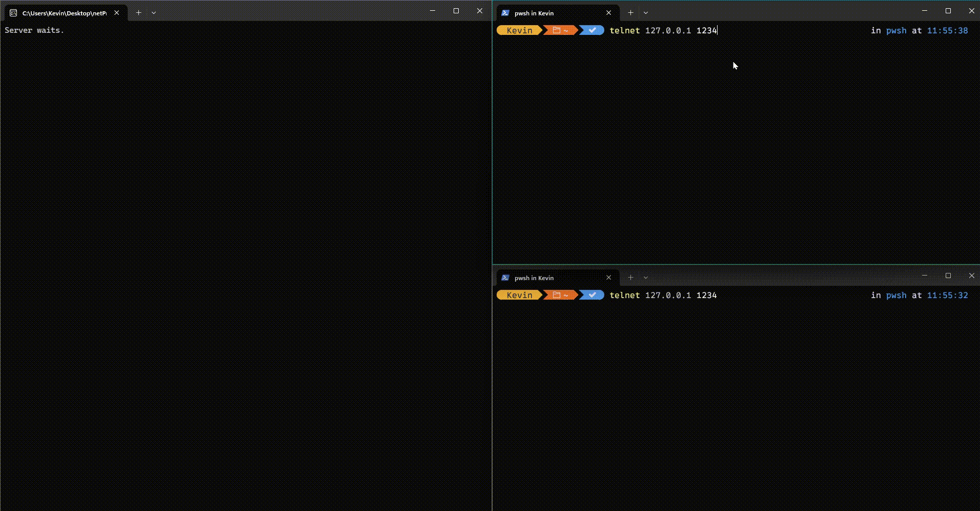Click the Kevin prompt segment in bottom-right window
This screenshot has width=980, height=511.
519,295
